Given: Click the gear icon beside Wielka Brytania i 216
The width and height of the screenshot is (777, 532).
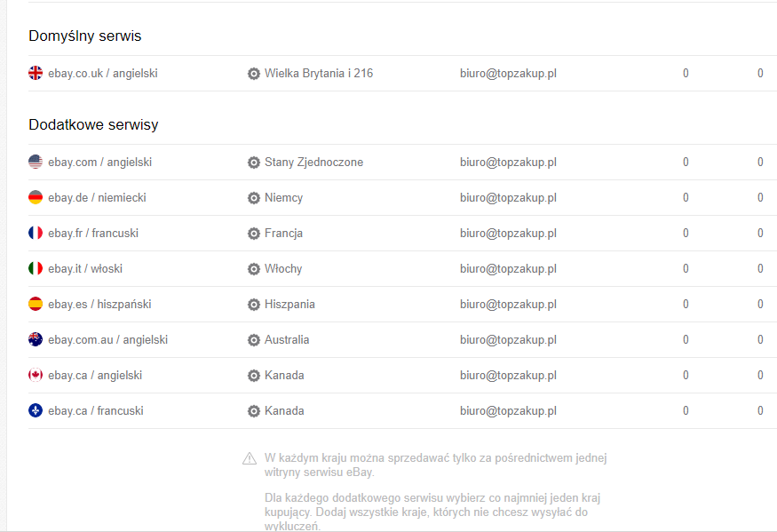Looking at the screenshot, I should (254, 74).
